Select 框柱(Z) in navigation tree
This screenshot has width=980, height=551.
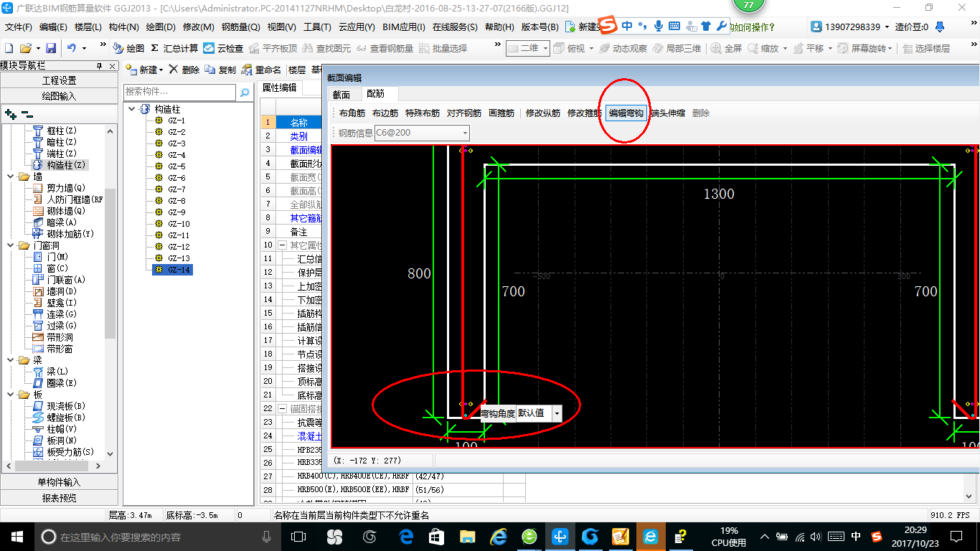pyautogui.click(x=61, y=131)
